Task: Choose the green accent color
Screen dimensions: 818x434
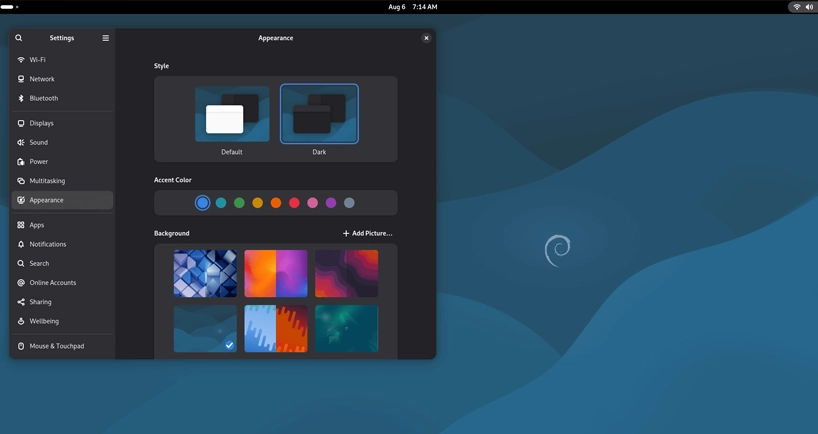Action: click(239, 203)
